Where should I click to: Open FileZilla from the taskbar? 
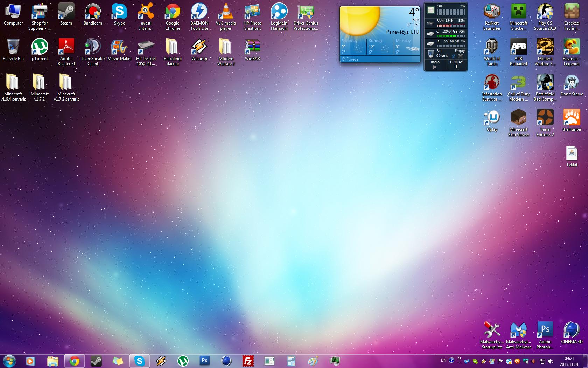coord(248,361)
